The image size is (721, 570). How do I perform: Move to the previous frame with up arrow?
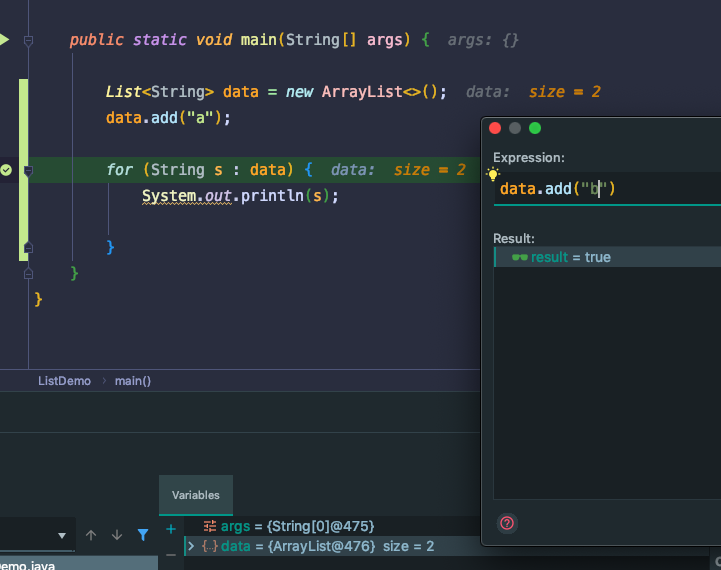(91, 535)
